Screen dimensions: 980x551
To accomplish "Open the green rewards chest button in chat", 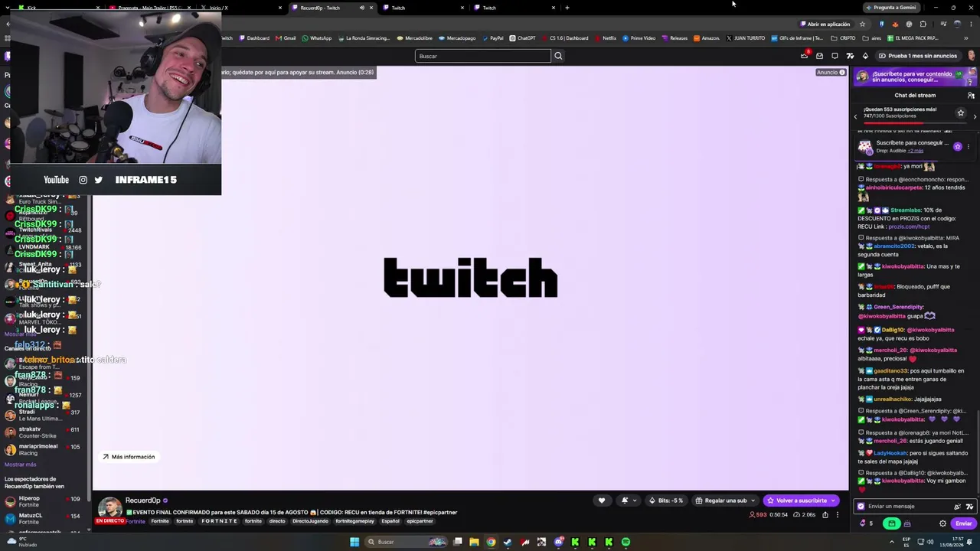I will [891, 523].
